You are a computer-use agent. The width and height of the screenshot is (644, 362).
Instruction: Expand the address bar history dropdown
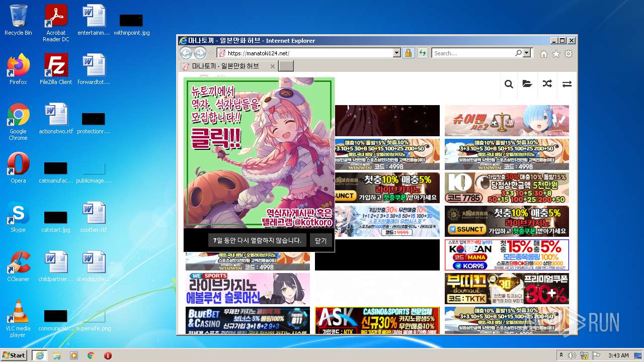396,53
